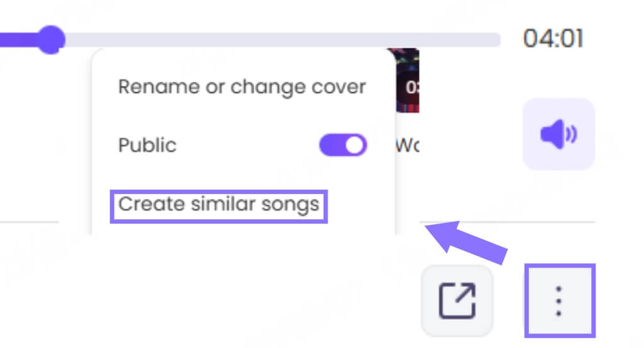The width and height of the screenshot is (644, 348).
Task: Open the three-dot more options menu
Action: point(559,300)
